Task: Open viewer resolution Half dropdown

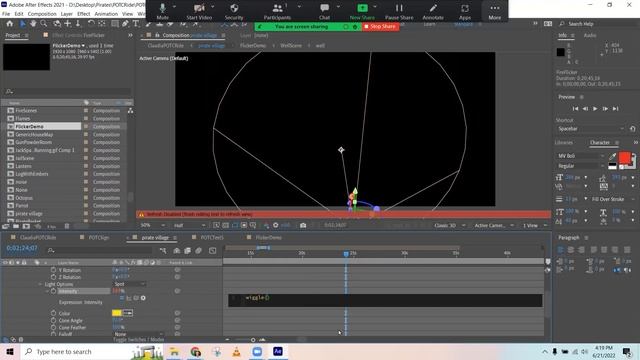Action: click(x=189, y=225)
